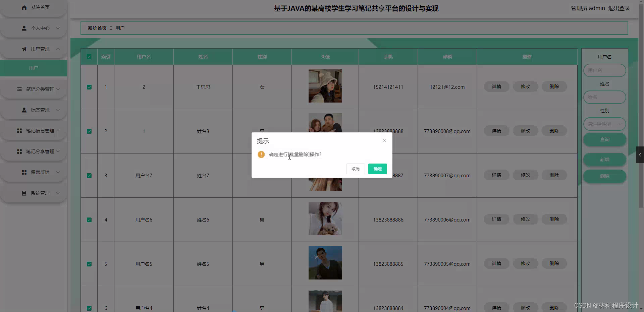Confirm batch delete by clicking 确定
The height and width of the screenshot is (312, 644).
(377, 169)
